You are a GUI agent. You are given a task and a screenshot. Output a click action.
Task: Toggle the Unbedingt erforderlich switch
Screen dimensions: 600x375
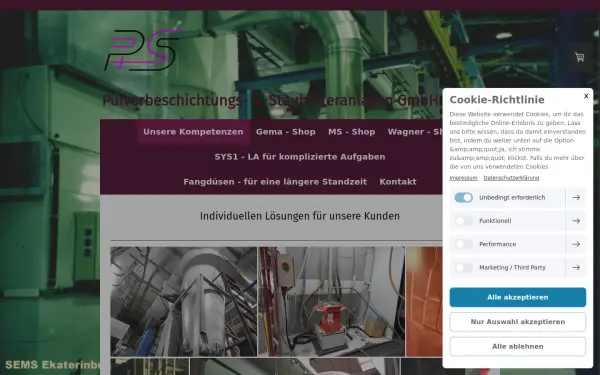[463, 197]
